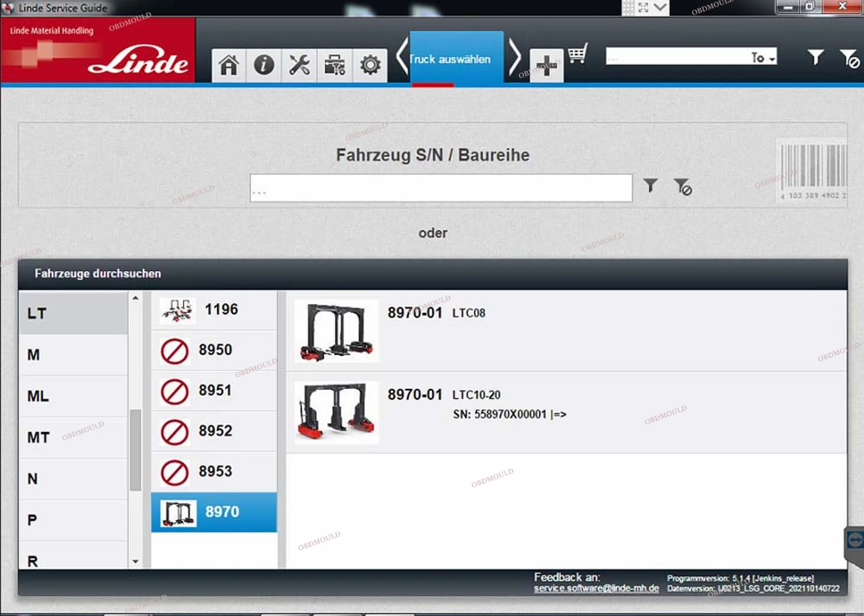Click serial number SN: 558970X00001
The height and width of the screenshot is (616, 864).
510,415
